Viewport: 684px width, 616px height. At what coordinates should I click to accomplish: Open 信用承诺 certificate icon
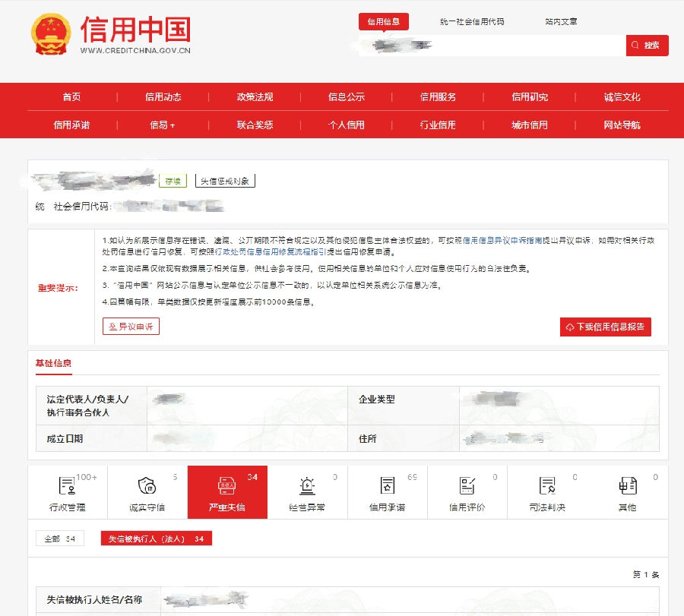pos(387,485)
